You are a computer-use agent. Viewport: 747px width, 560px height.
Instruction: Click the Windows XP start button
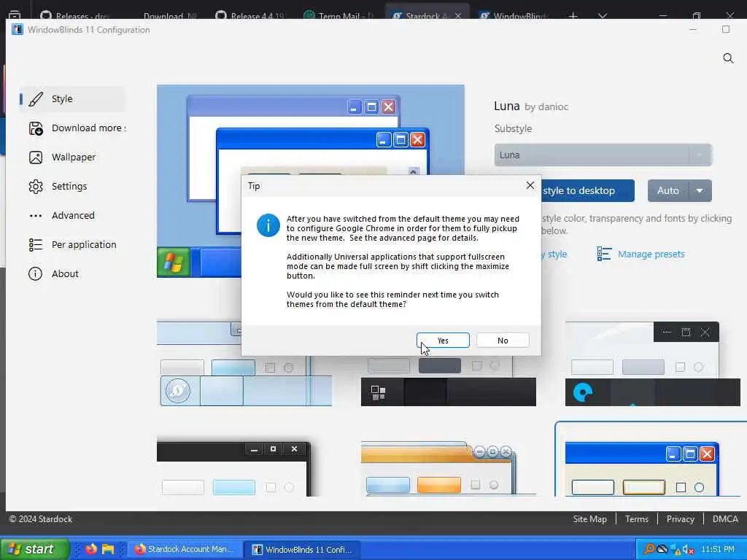coord(34,549)
